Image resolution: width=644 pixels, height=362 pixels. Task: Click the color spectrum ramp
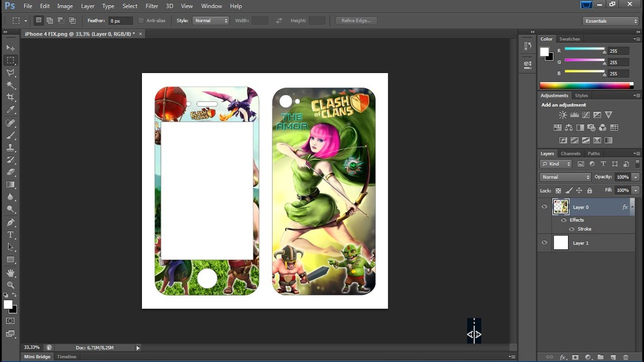(x=587, y=85)
